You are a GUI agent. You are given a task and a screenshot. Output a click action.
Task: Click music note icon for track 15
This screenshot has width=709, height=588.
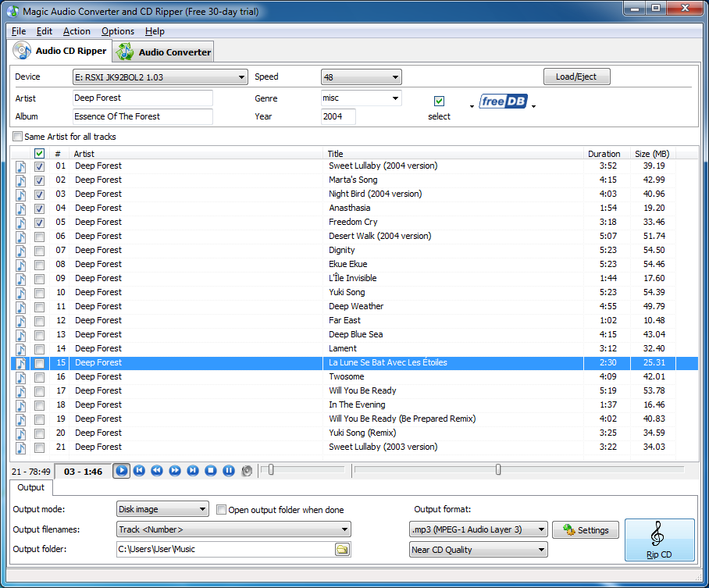[21, 363]
